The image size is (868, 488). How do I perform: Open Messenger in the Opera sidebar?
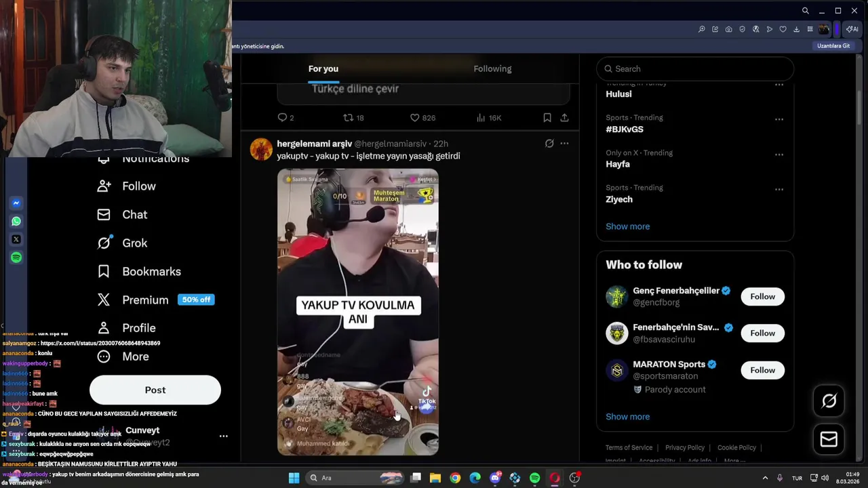coord(16,203)
